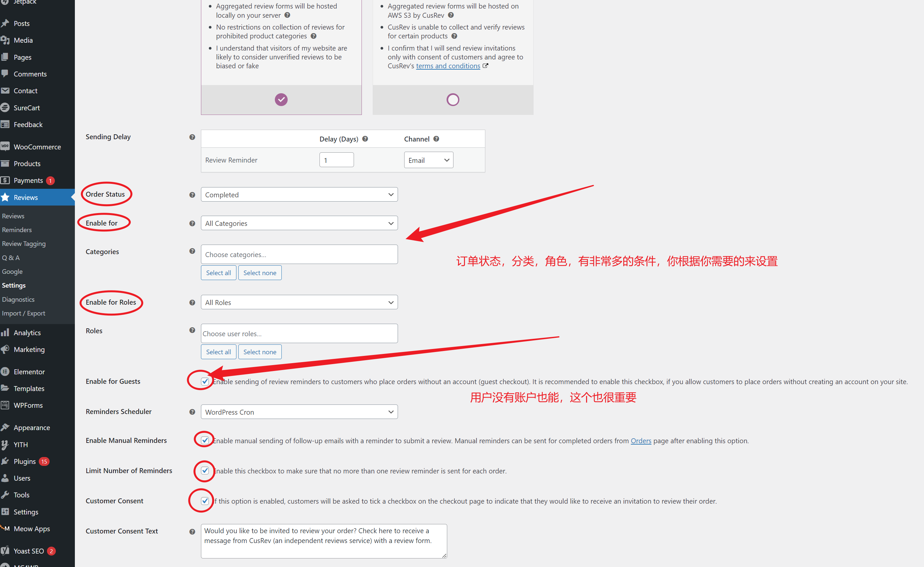Click the Jetpack icon in sidebar
This screenshot has height=567, width=924.
tap(6, 1)
